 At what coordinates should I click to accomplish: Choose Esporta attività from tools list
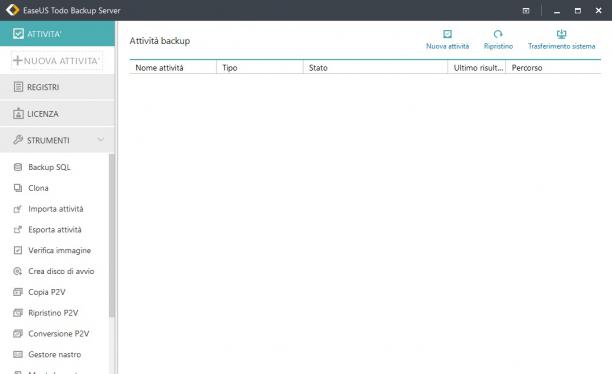(x=55, y=230)
